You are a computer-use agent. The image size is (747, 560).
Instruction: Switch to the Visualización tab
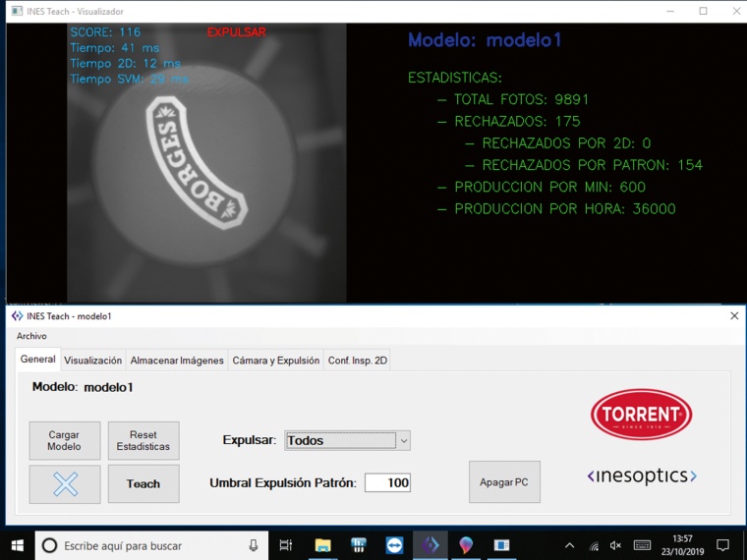coord(92,361)
